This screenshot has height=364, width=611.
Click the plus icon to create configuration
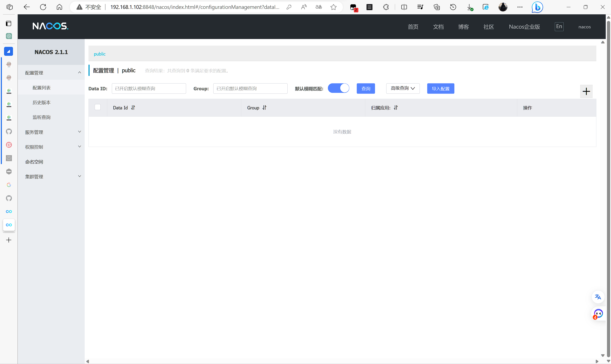(x=586, y=92)
